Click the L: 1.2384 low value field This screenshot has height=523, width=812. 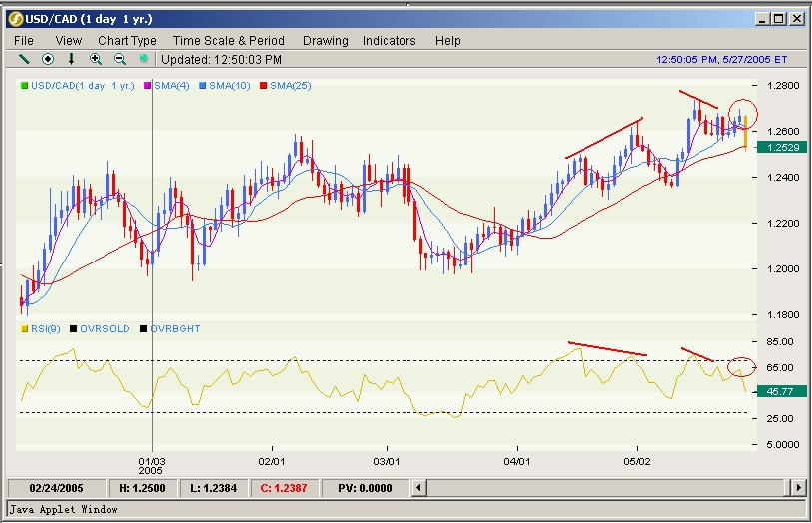click(214, 488)
